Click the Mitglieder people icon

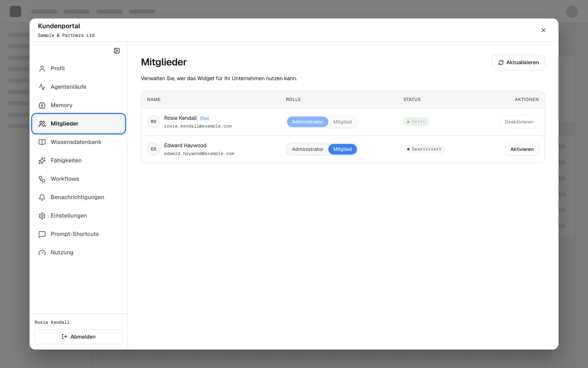pyautogui.click(x=42, y=124)
